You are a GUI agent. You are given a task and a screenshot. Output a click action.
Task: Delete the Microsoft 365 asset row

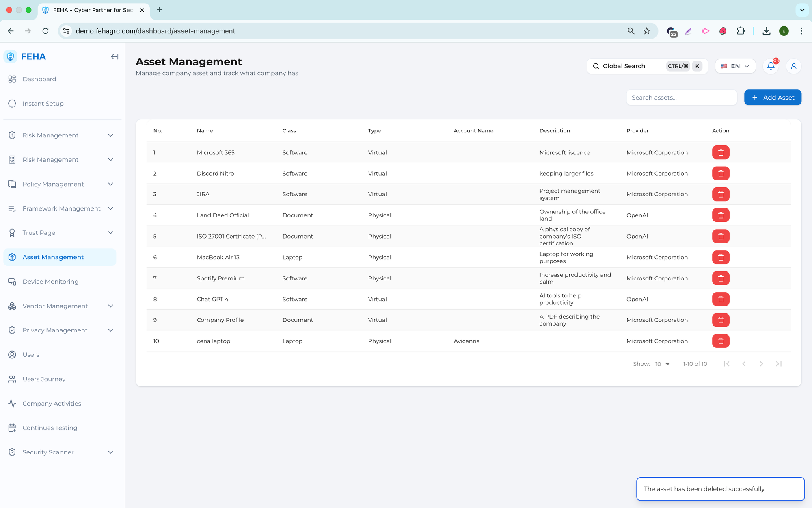721,152
